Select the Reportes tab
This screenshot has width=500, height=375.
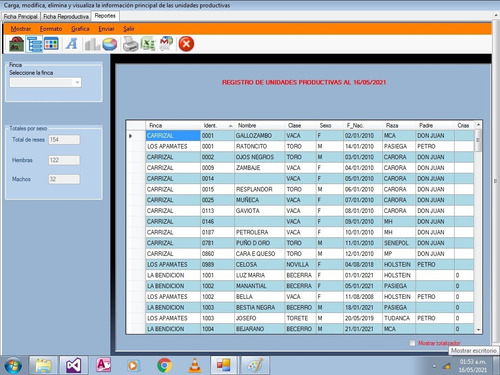point(105,16)
